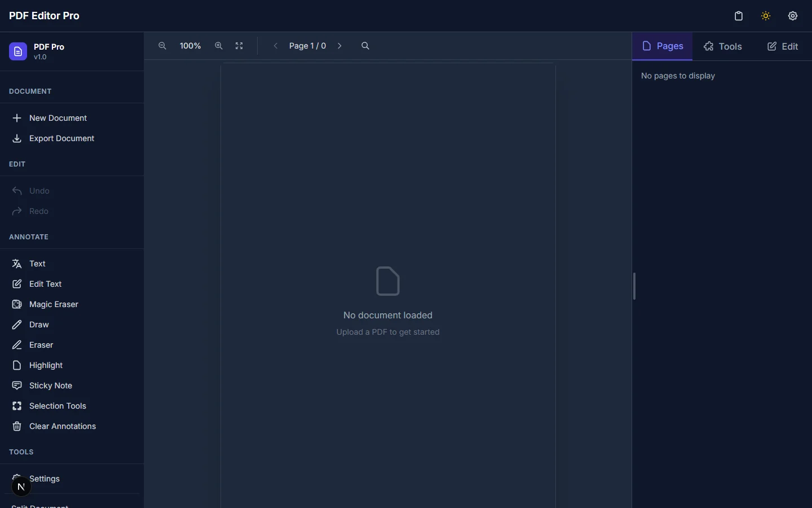Viewport: 812px width, 508px height.
Task: Pick the Eraser tool
Action: pyautogui.click(x=72, y=345)
